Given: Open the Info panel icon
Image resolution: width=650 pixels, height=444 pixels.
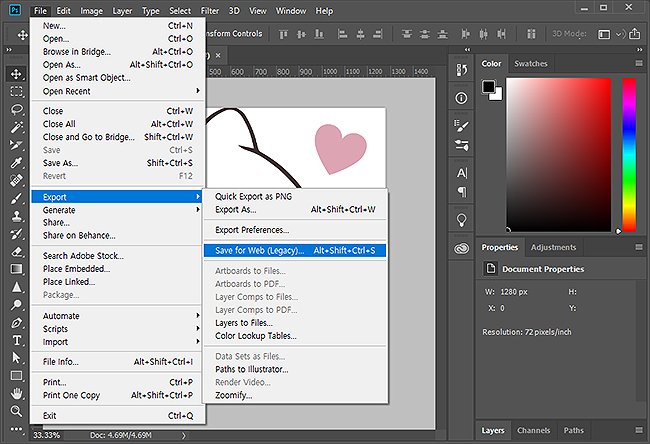Looking at the screenshot, I should (x=461, y=98).
